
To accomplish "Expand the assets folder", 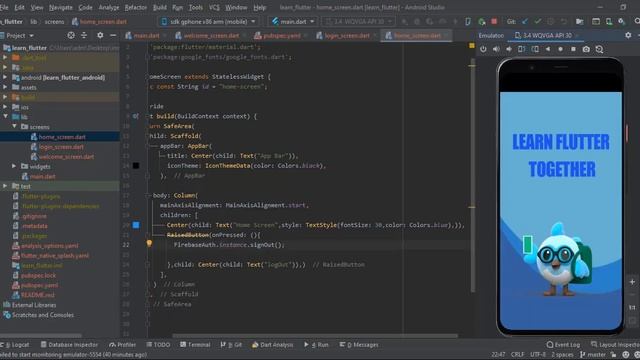I will pyautogui.click(x=5, y=87).
